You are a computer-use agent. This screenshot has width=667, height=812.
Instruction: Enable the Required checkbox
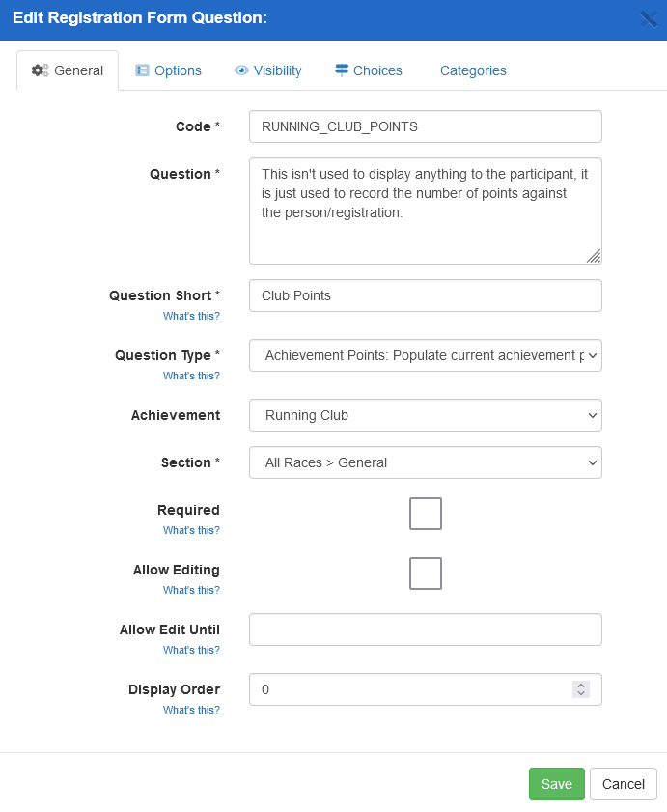[426, 514]
